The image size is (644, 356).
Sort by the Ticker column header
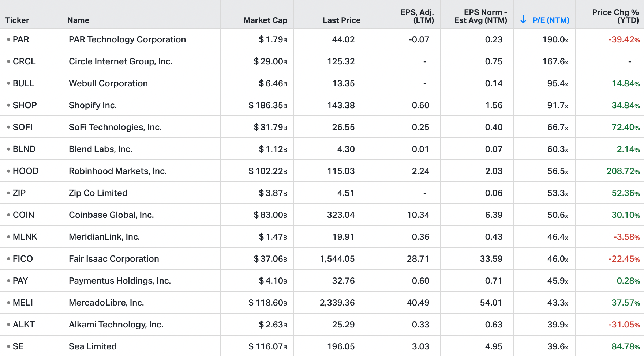point(17,20)
